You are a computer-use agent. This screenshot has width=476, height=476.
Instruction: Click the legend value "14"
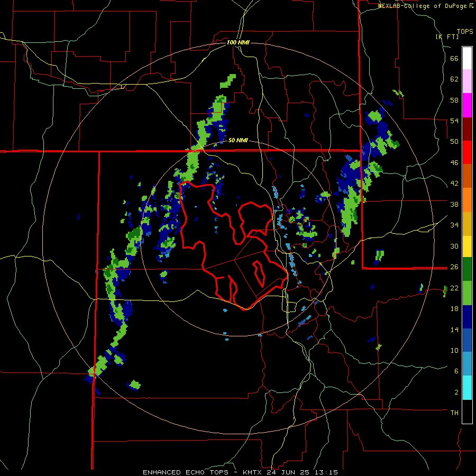coord(454,329)
